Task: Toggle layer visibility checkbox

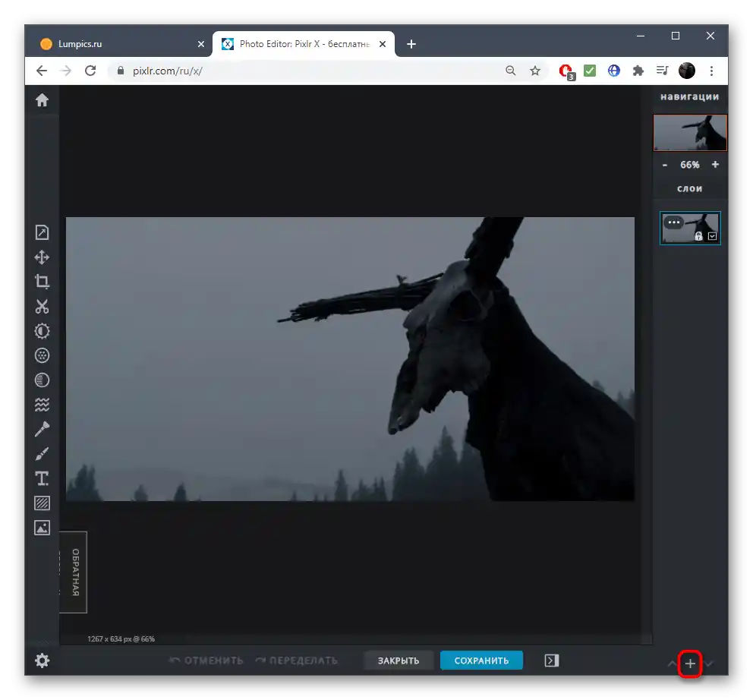Action: pyautogui.click(x=712, y=236)
